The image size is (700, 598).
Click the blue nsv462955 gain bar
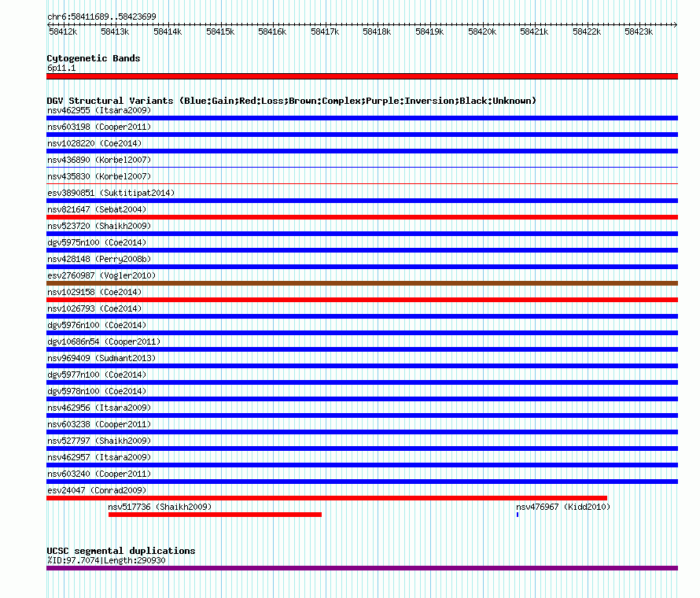(x=362, y=118)
